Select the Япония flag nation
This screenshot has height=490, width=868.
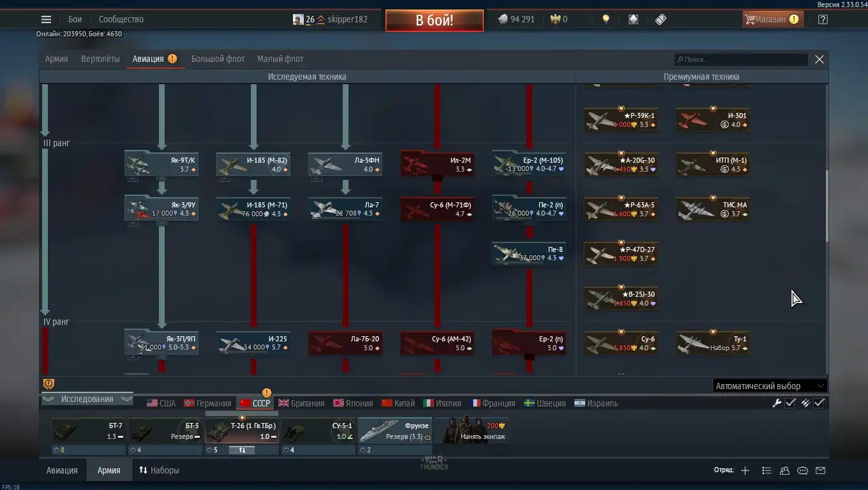[353, 403]
